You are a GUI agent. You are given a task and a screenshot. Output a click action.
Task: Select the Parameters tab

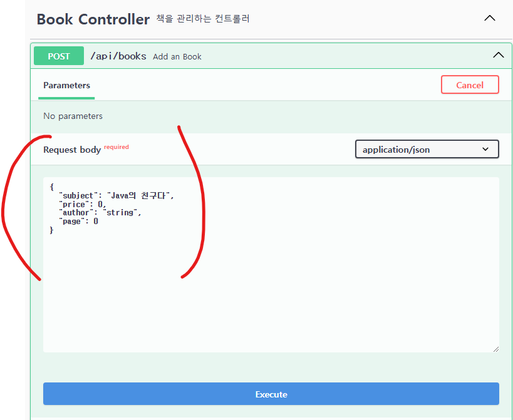coord(67,85)
